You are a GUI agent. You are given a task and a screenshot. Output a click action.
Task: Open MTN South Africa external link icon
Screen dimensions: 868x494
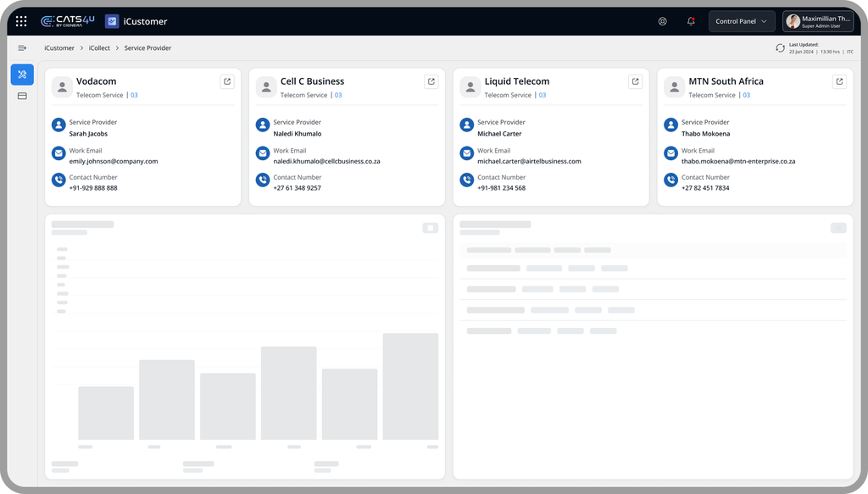coord(839,81)
